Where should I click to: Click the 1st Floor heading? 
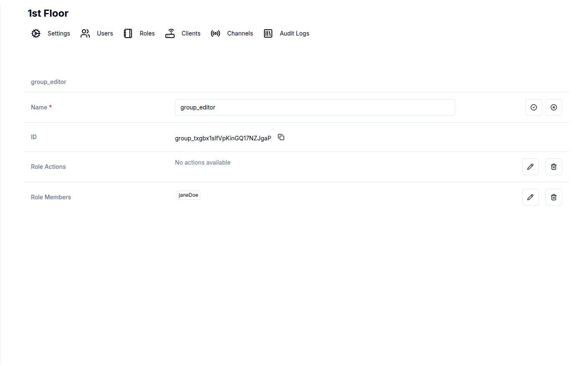[x=48, y=13]
